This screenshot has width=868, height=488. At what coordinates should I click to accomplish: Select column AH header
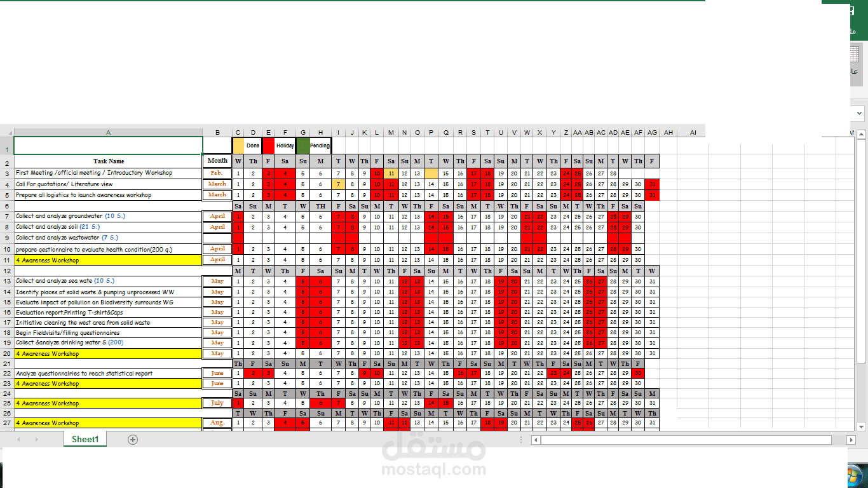[668, 132]
